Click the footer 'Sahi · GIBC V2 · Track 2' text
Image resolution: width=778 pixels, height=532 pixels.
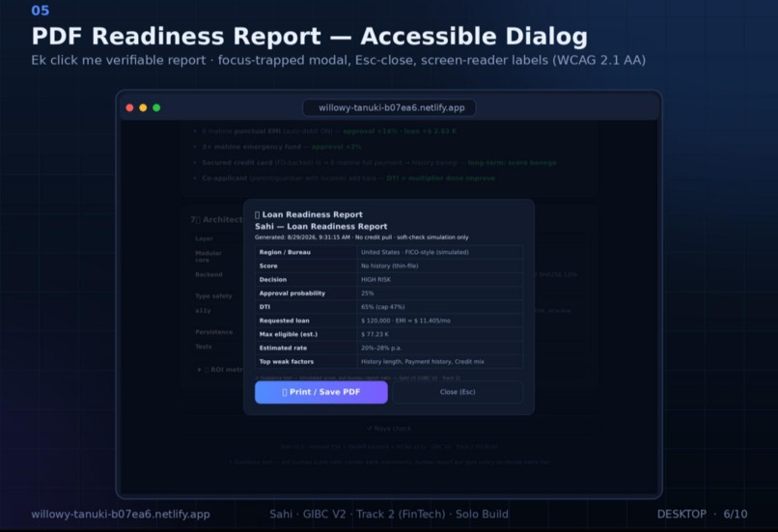[x=388, y=514]
